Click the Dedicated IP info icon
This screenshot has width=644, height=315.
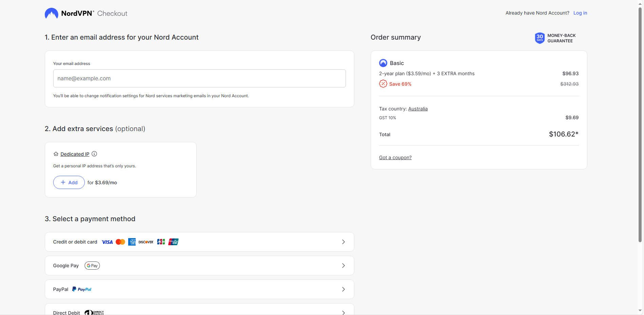95,154
